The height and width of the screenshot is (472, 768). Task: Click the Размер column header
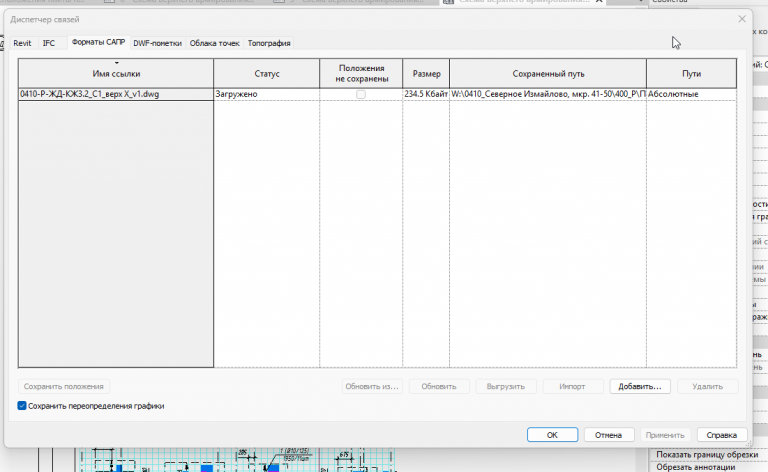[426, 73]
